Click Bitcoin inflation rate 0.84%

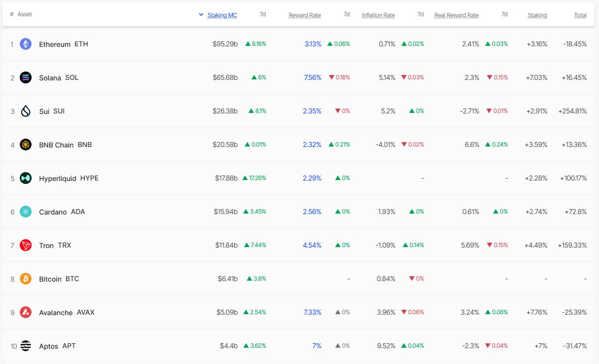click(x=386, y=279)
